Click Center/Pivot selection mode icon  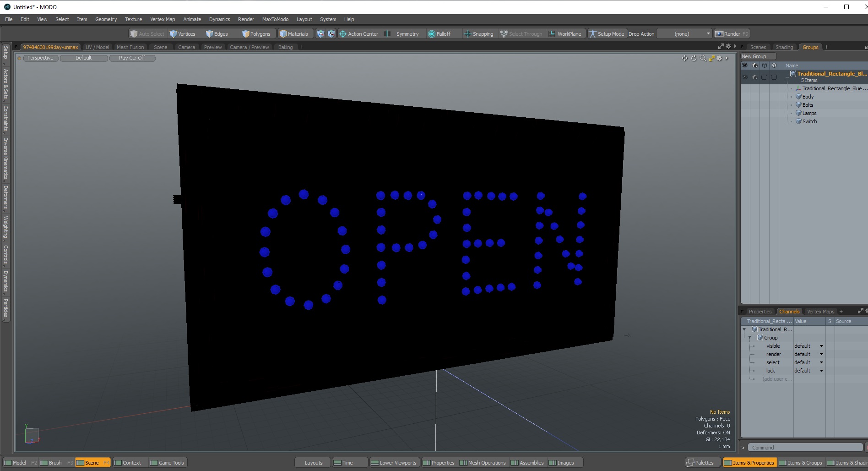(x=331, y=34)
